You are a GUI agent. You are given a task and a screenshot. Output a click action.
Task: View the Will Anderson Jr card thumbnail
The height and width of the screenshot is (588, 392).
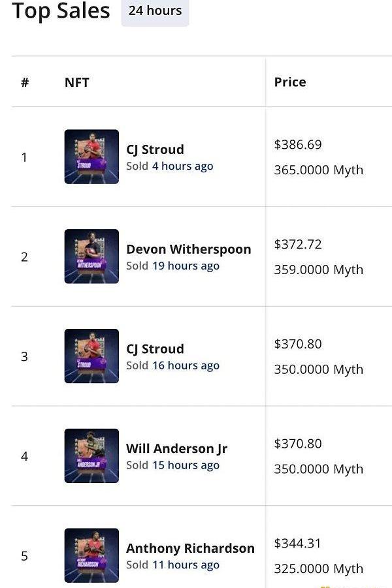point(91,456)
